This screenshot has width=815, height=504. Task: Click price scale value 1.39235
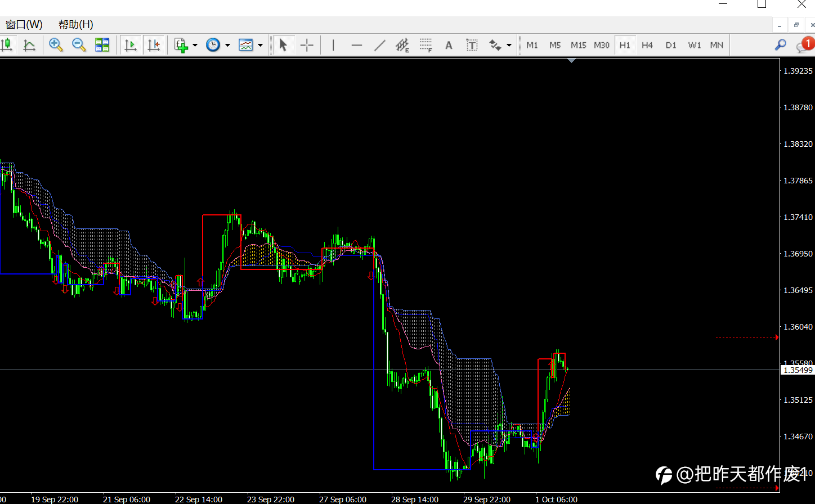(798, 71)
